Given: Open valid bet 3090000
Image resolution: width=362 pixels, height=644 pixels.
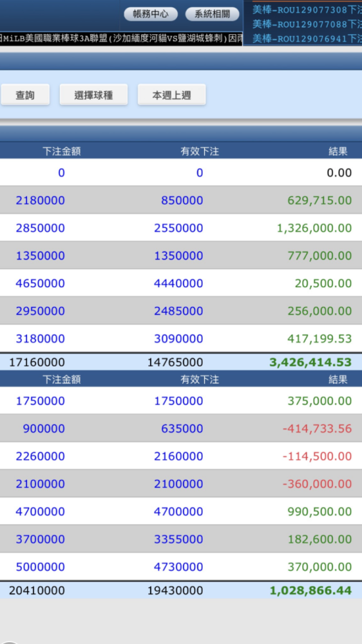Looking at the screenshot, I should tap(178, 339).
